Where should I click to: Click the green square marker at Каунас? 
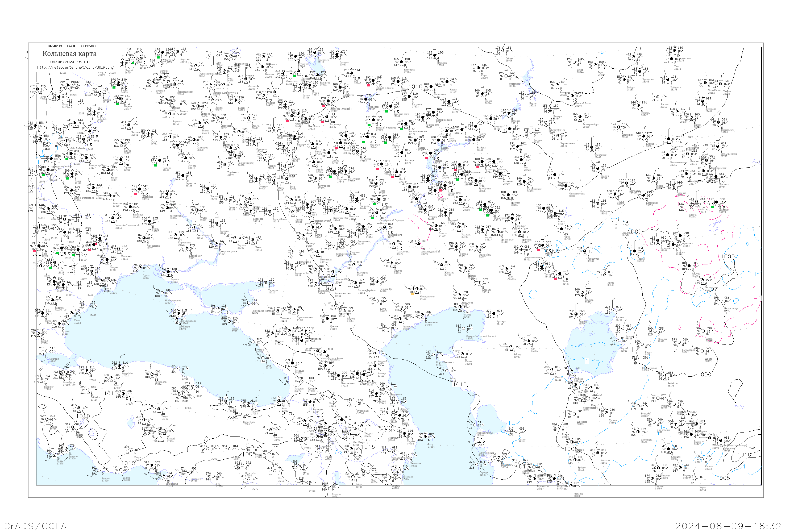click(114, 88)
